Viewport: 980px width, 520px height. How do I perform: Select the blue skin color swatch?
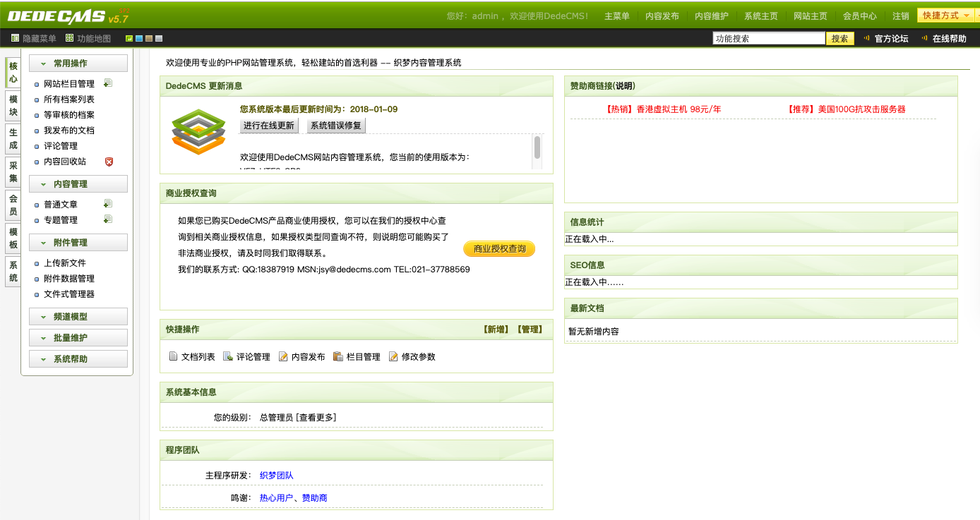tap(139, 38)
